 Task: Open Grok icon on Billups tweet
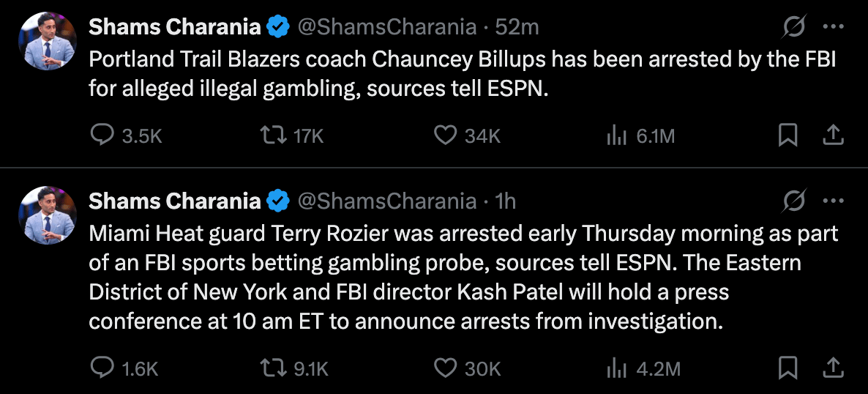(794, 27)
